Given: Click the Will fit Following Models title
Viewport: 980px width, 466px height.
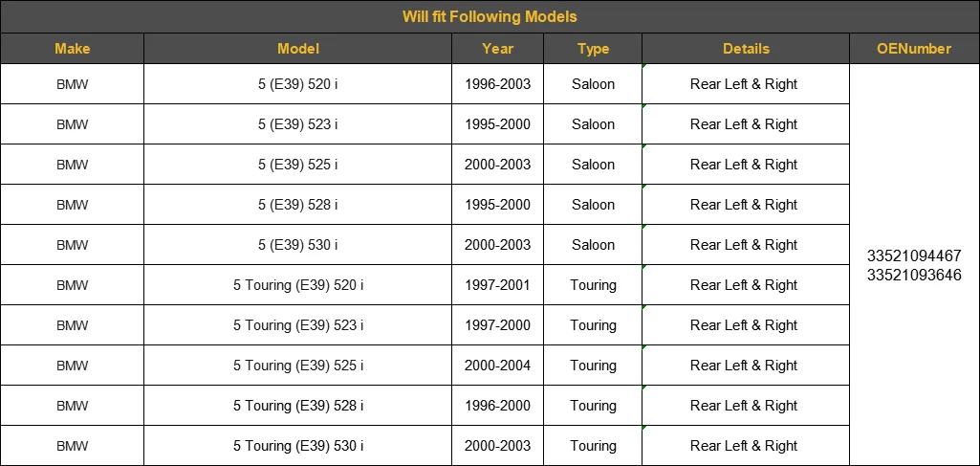Looking at the screenshot, I should tap(490, 17).
